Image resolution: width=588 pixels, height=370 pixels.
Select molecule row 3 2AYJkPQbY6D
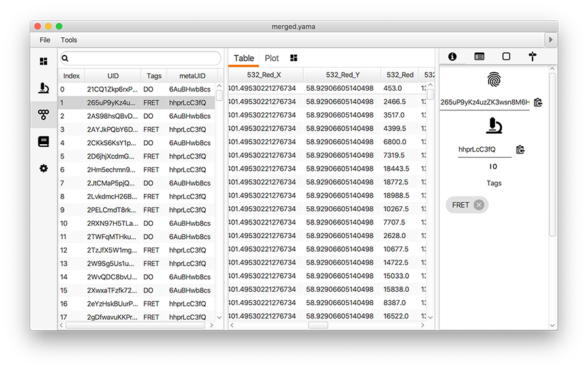pos(137,130)
